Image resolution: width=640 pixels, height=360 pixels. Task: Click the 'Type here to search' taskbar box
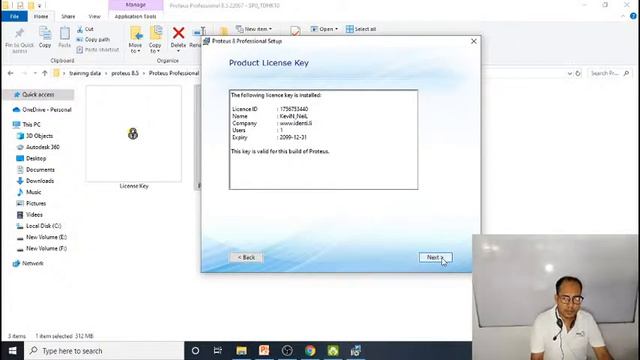pos(104,351)
